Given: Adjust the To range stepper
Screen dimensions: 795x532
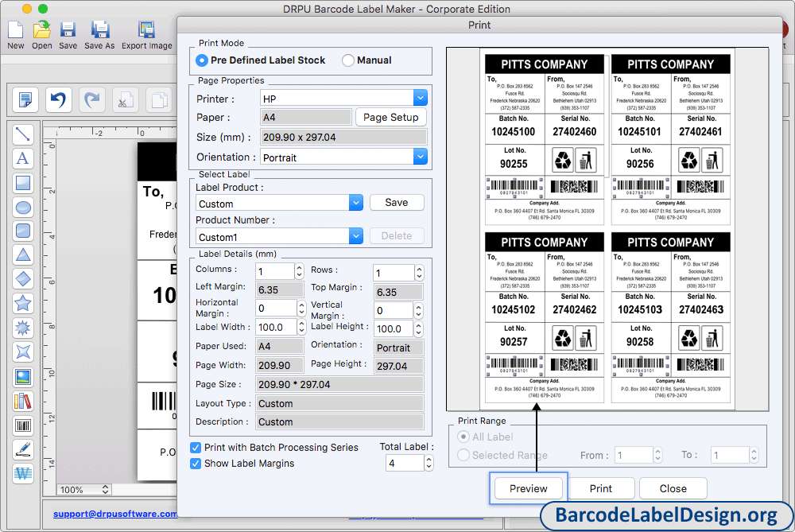Looking at the screenshot, I should pyautogui.click(x=754, y=455).
